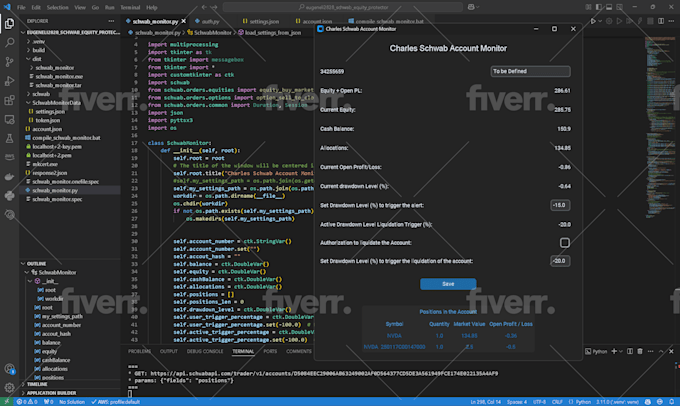The image size is (680, 406).
Task: Close the terminal panel with X
Action: coord(671,351)
